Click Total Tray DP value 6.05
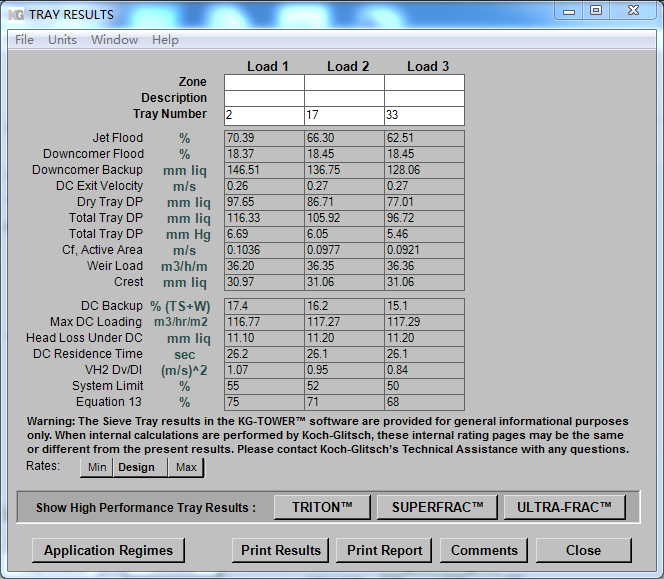This screenshot has height=579, width=664. click(x=344, y=234)
